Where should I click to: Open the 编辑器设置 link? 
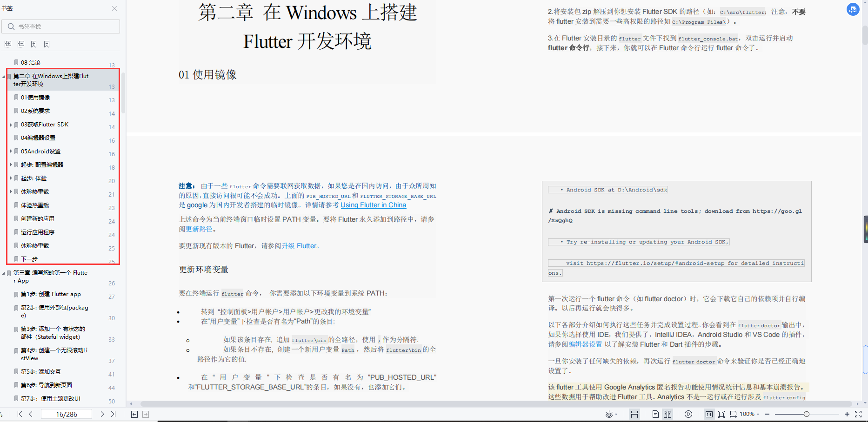click(x=585, y=344)
